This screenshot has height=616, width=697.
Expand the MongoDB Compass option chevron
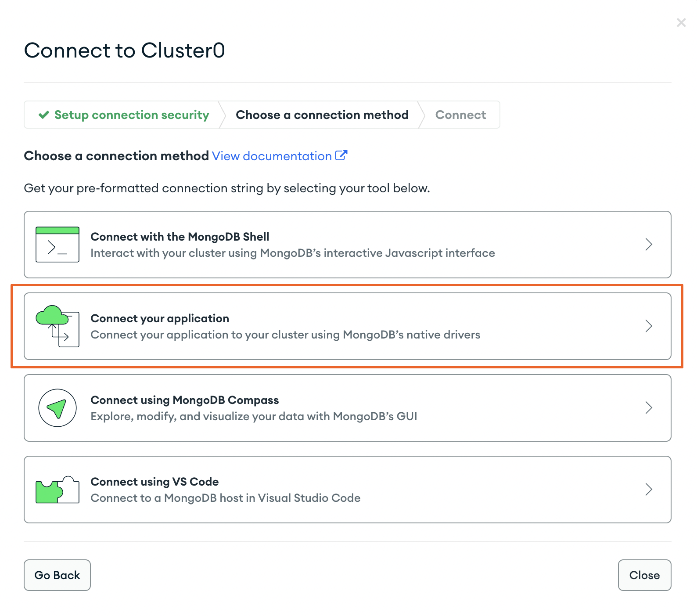649,407
